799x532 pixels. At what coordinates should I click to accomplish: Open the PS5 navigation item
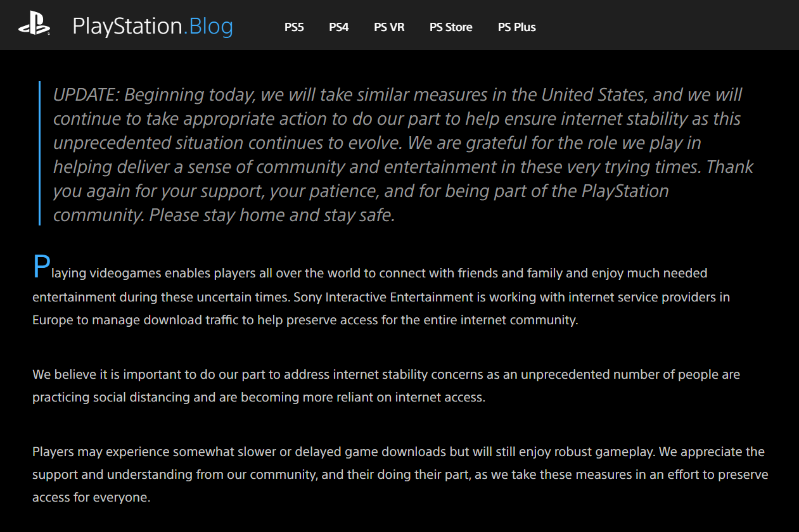[x=294, y=27]
